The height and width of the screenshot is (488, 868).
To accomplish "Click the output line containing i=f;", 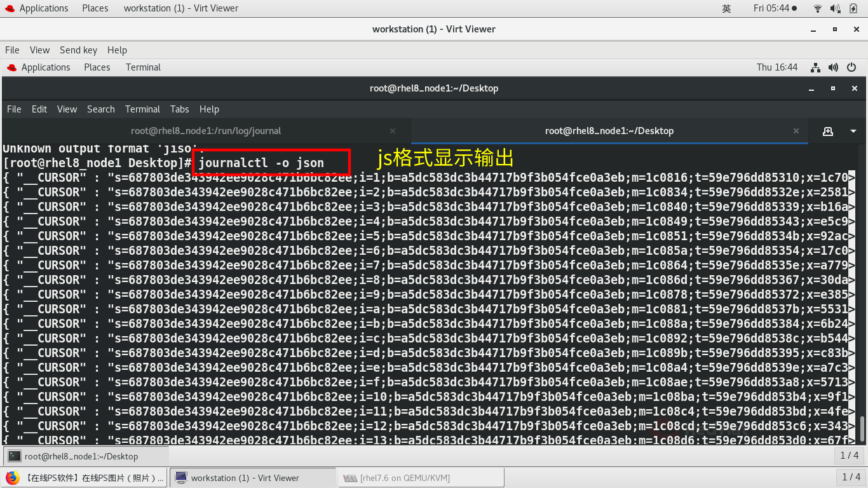I will (430, 382).
